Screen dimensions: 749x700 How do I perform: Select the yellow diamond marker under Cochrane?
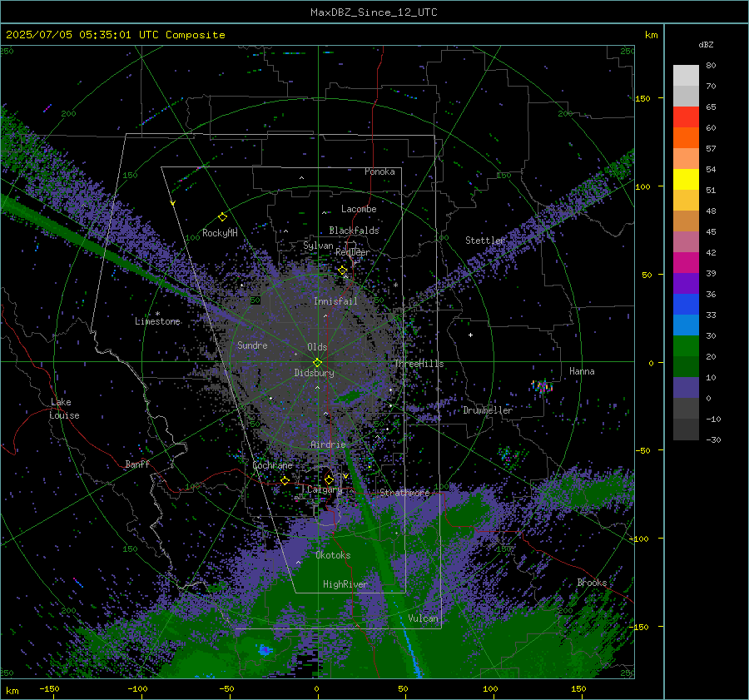(x=285, y=481)
